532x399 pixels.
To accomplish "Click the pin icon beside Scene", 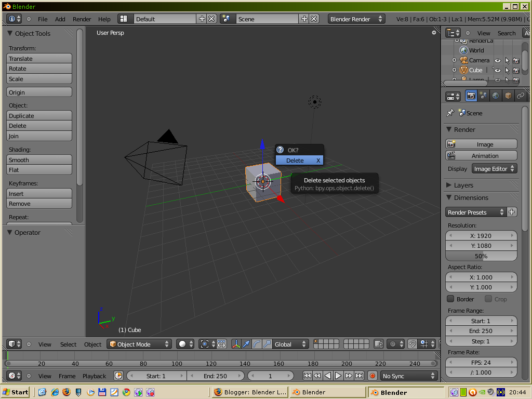I will coord(450,113).
